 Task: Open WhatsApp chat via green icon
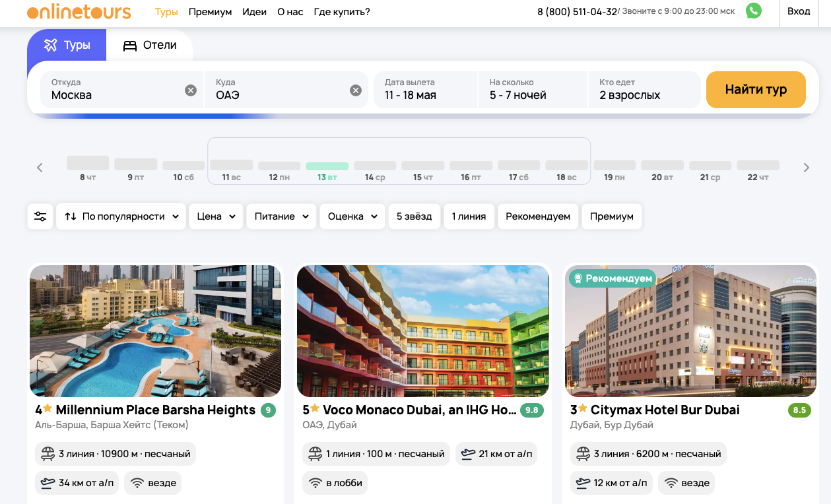pyautogui.click(x=753, y=11)
